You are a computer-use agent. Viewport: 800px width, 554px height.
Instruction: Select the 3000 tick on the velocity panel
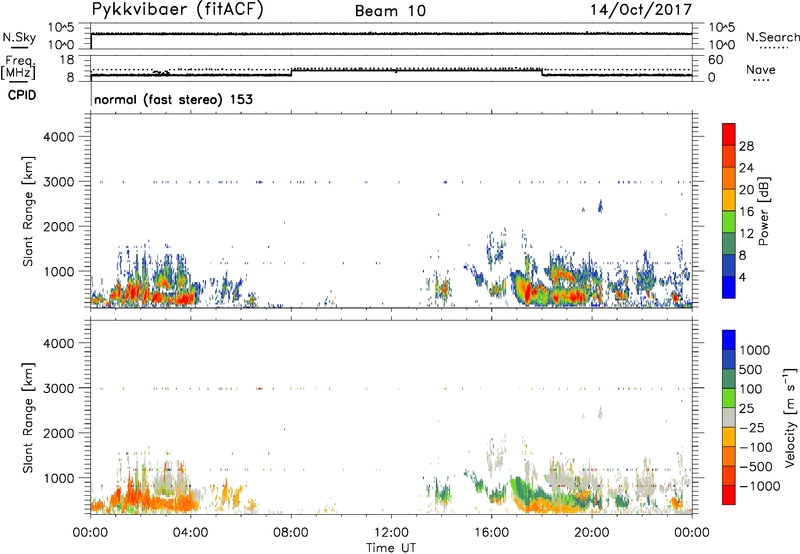[58, 388]
